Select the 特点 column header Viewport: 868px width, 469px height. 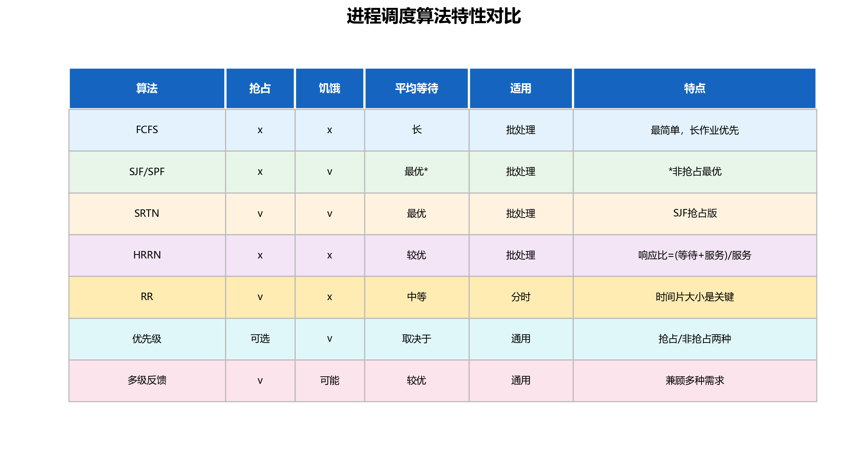point(695,88)
